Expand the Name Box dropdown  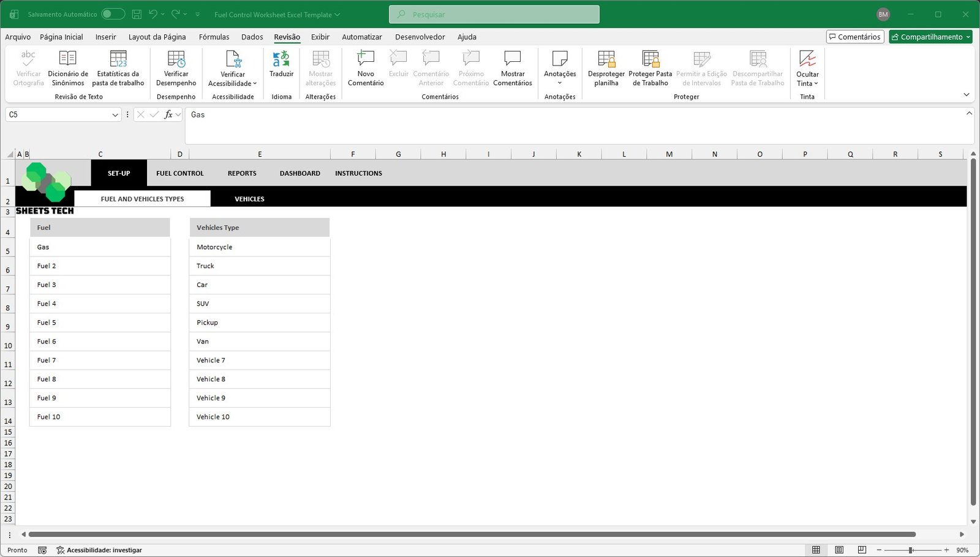[x=115, y=115]
